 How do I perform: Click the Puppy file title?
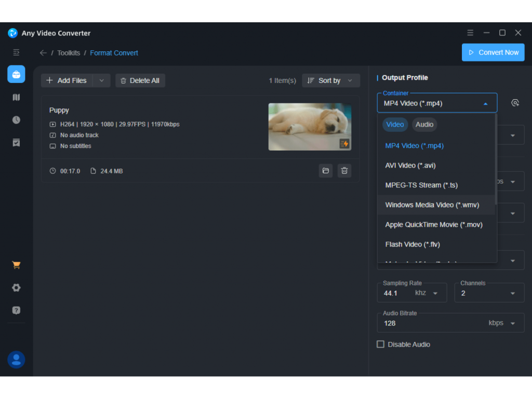tap(59, 110)
